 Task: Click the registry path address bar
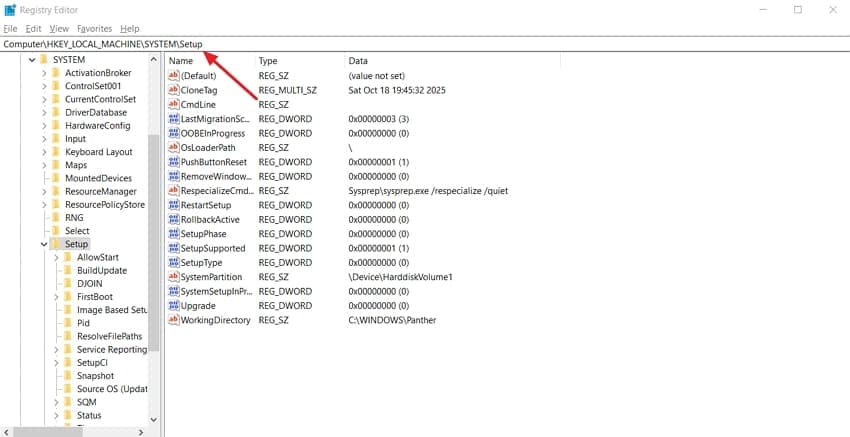pyautogui.click(x=425, y=44)
